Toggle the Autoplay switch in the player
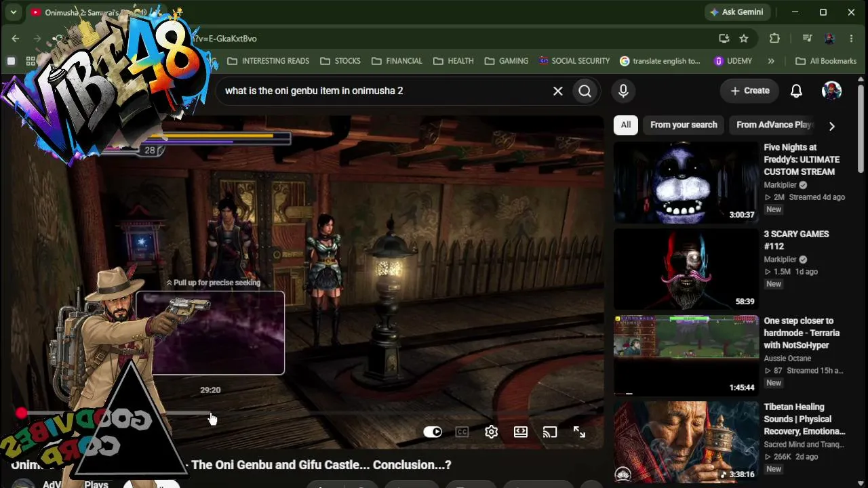The image size is (868, 488). click(433, 432)
